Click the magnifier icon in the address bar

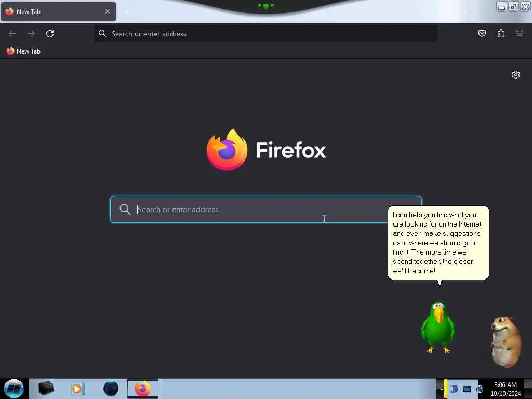102,33
